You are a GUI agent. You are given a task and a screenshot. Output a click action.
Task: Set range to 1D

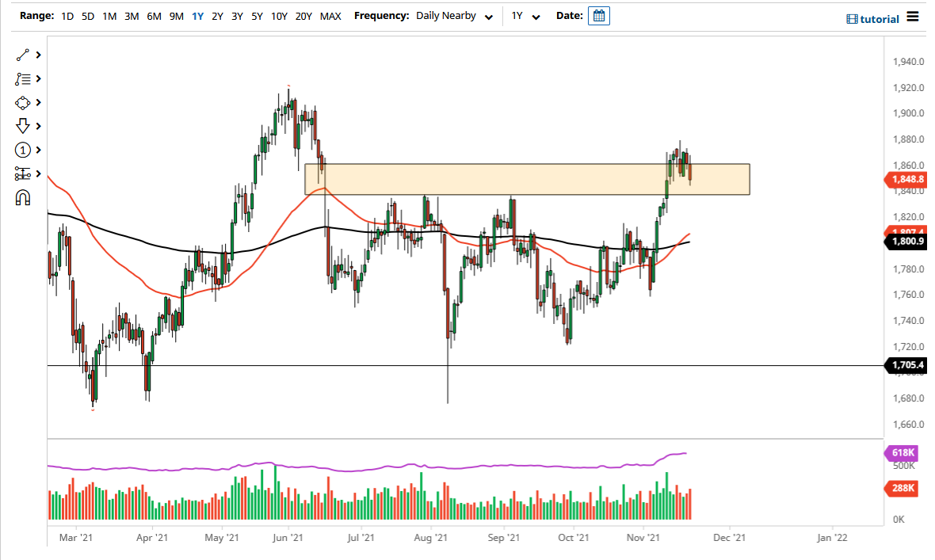pos(67,16)
